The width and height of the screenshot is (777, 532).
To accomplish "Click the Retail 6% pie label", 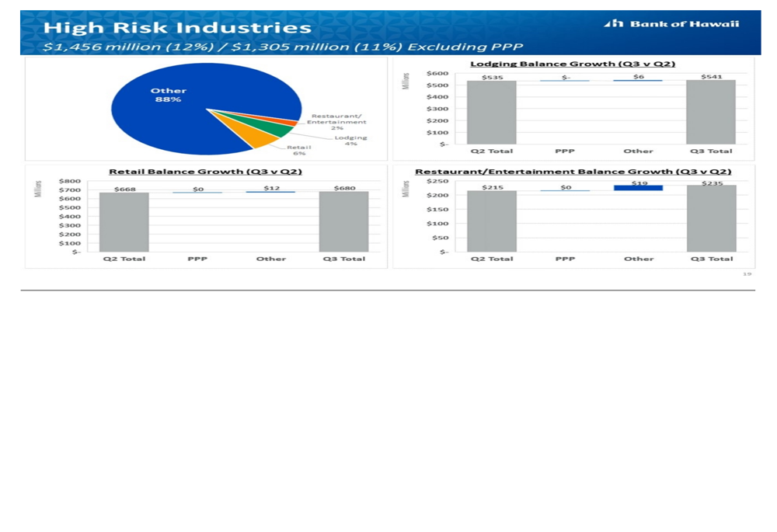I will (x=298, y=150).
